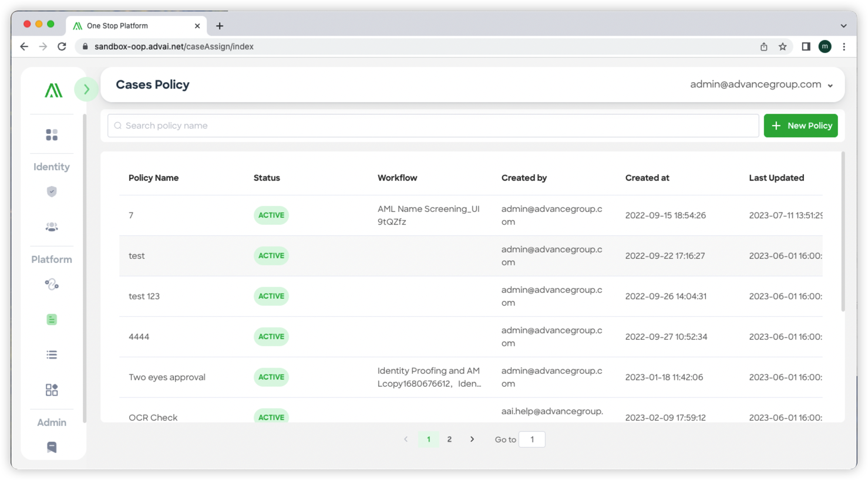Click policy name '4444'

tap(139, 337)
